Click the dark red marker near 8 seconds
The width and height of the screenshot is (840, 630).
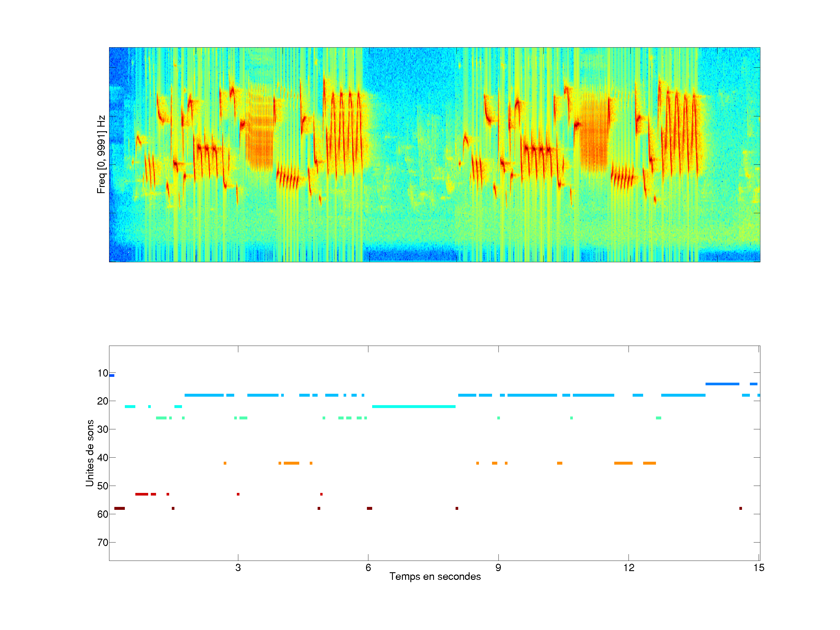[456, 508]
